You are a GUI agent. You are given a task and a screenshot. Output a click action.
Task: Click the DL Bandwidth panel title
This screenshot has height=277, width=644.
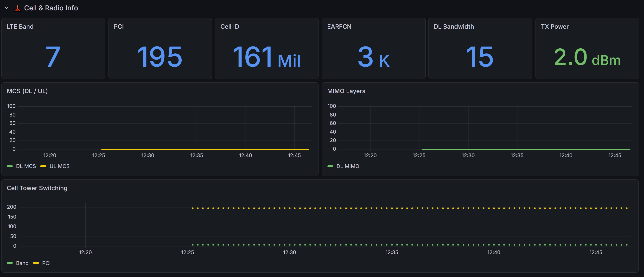point(453,26)
